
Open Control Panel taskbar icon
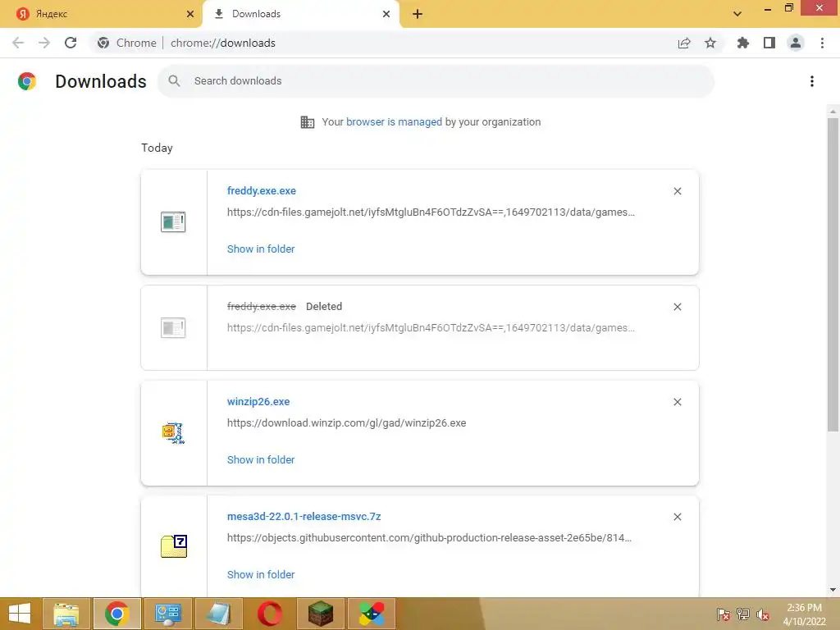(x=168, y=614)
